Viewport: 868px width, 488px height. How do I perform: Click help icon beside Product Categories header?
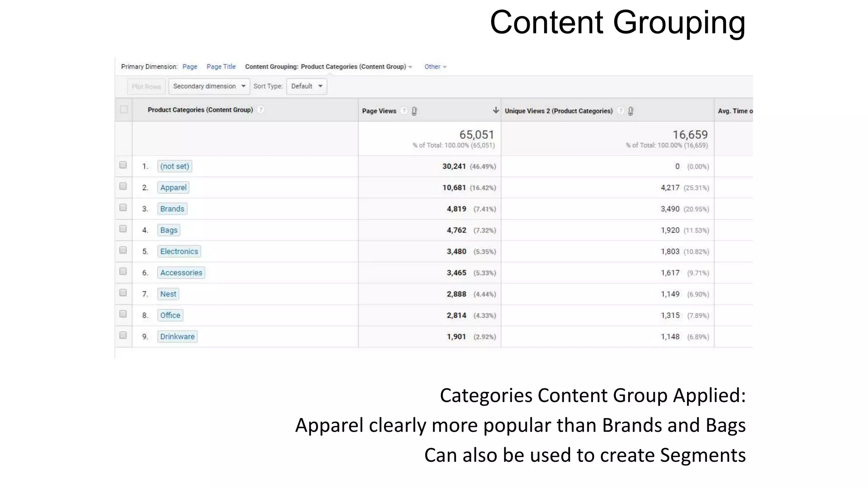pos(261,110)
